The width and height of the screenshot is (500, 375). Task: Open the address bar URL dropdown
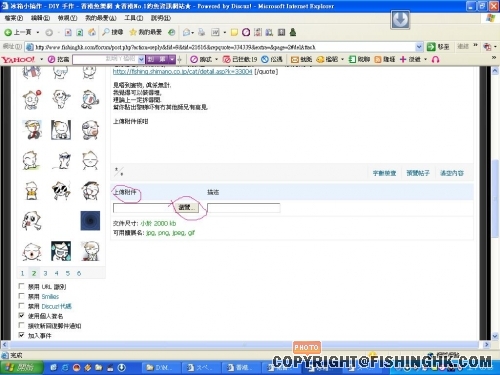point(419,47)
